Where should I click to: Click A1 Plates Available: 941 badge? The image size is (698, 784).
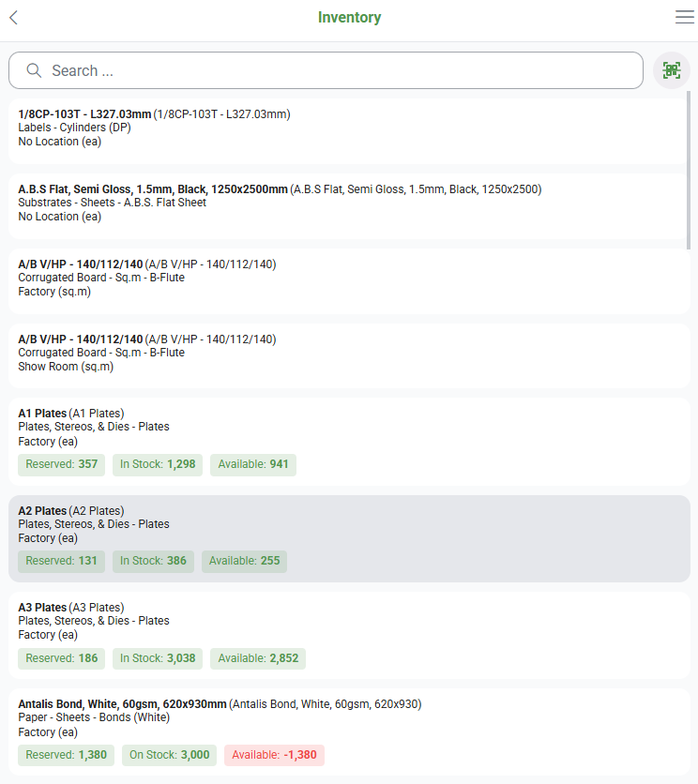pyautogui.click(x=253, y=464)
